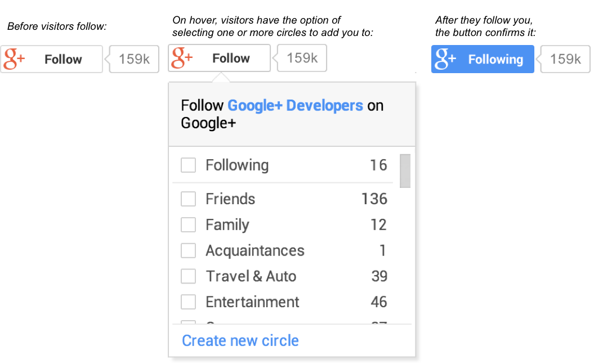Toggle the Travel & Auto checkbox
This screenshot has height=364, width=594.
point(188,276)
